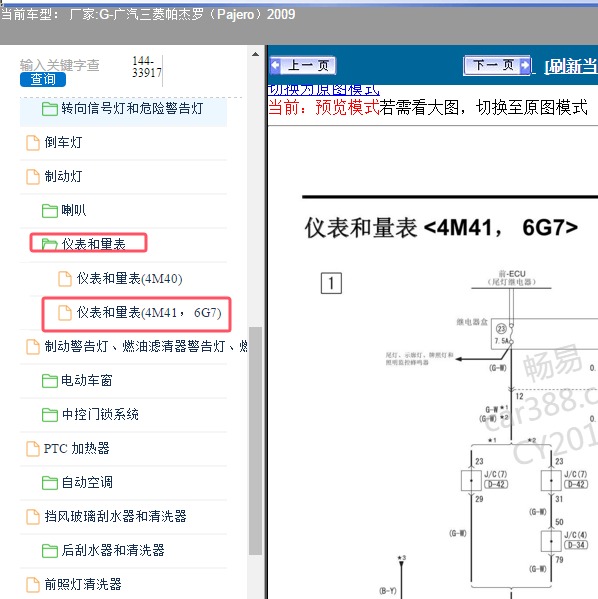Click right arrow icon on 下一页 button
The height and width of the screenshot is (599, 598).
(525, 65)
